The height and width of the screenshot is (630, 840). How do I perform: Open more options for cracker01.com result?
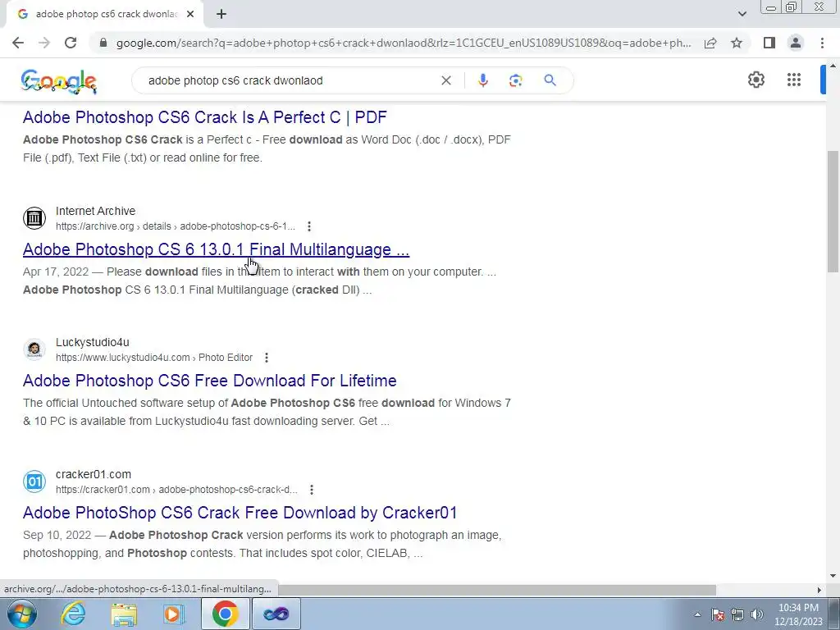click(311, 489)
